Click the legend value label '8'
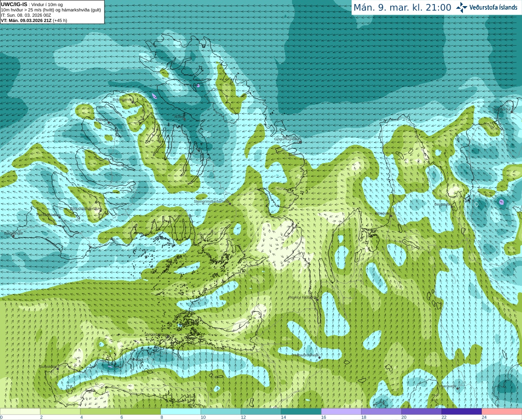 162,417
